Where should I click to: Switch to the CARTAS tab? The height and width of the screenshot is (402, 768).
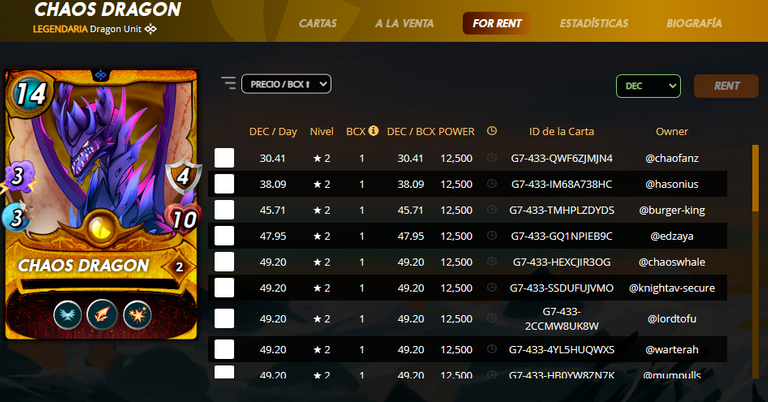(x=318, y=23)
